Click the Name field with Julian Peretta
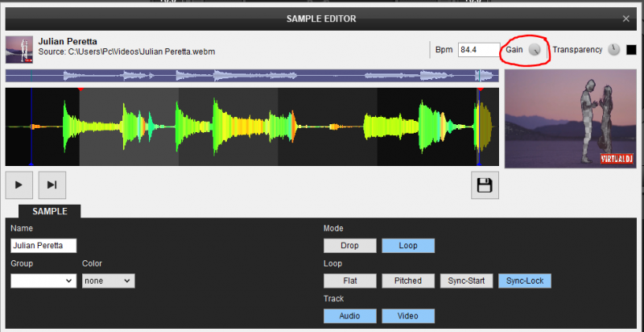This screenshot has width=644, height=332. (43, 246)
